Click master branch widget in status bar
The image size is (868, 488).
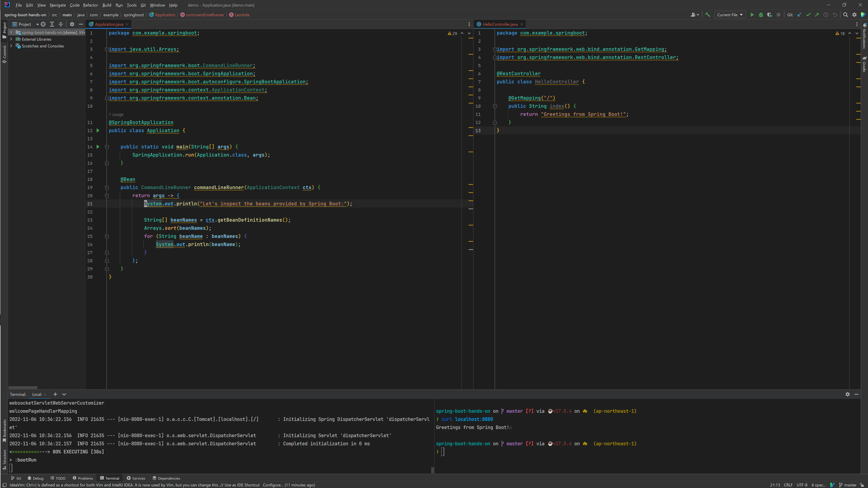847,485
